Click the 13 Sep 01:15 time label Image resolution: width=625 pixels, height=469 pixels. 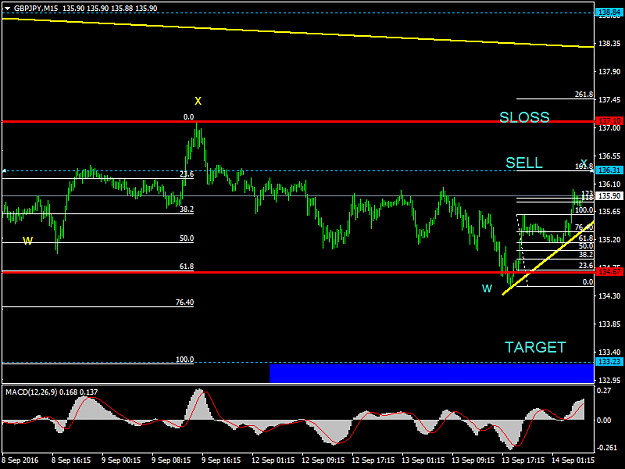[423, 460]
